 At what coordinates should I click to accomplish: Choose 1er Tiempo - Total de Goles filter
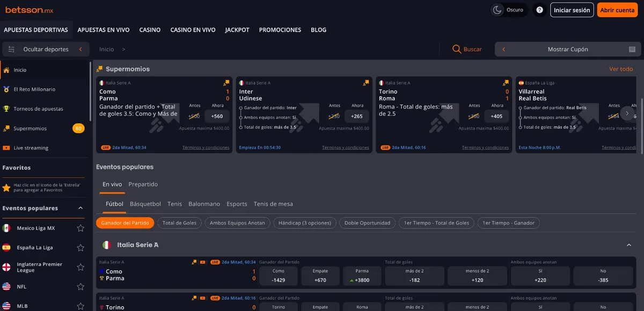[x=436, y=223]
